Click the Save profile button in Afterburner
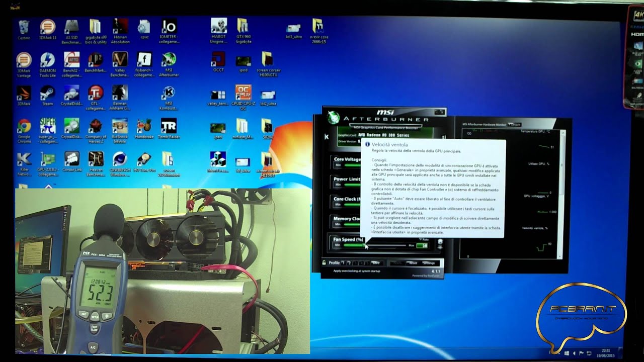The width and height of the screenshot is (644, 362). click(376, 263)
